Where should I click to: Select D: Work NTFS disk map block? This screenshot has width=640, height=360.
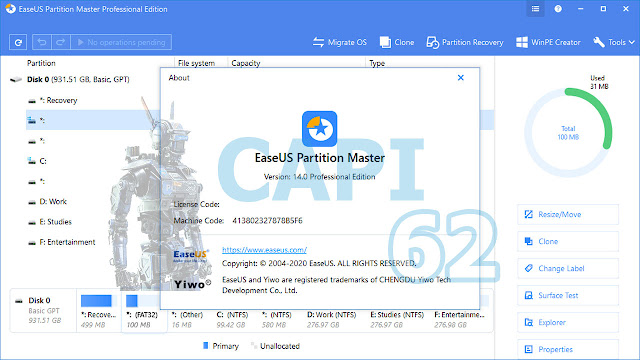[331, 320]
